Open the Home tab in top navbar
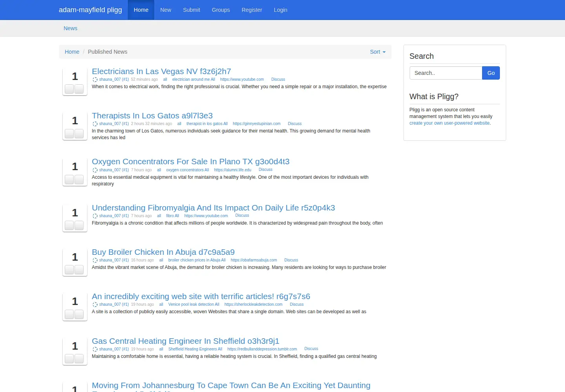The image size is (565, 392). click(141, 10)
